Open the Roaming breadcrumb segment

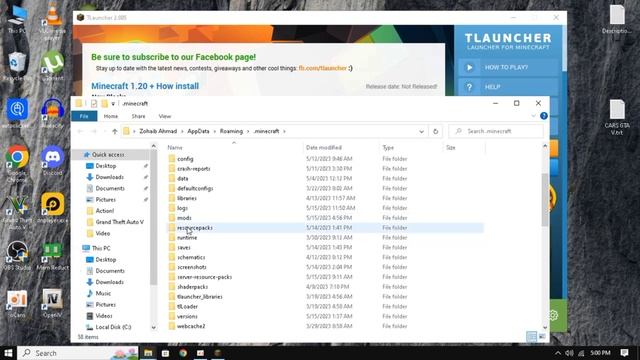tap(231, 131)
